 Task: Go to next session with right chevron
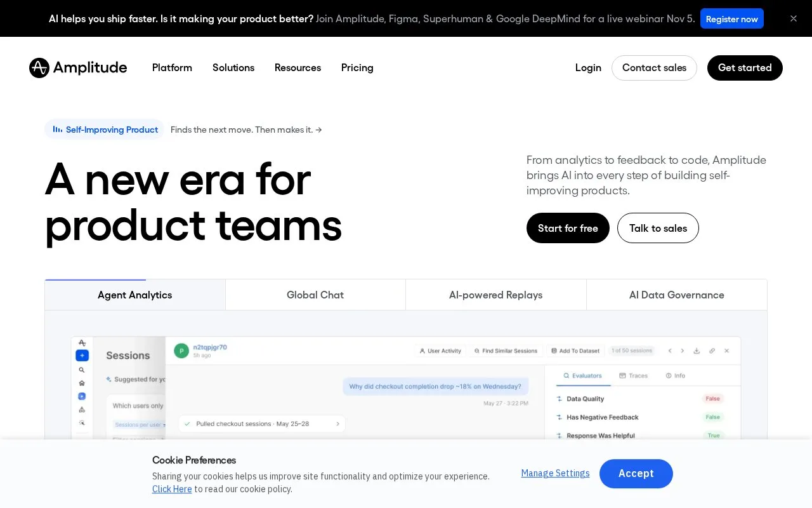[683, 351]
